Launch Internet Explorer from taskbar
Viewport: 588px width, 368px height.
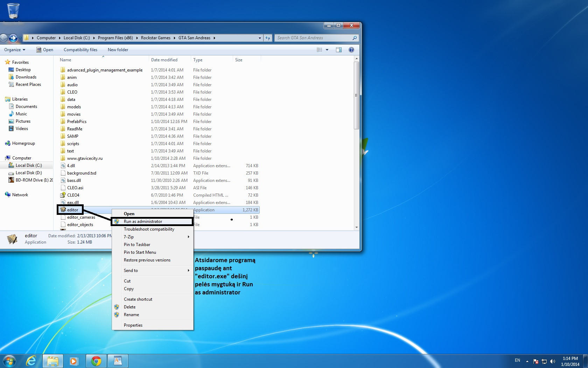pos(31,361)
